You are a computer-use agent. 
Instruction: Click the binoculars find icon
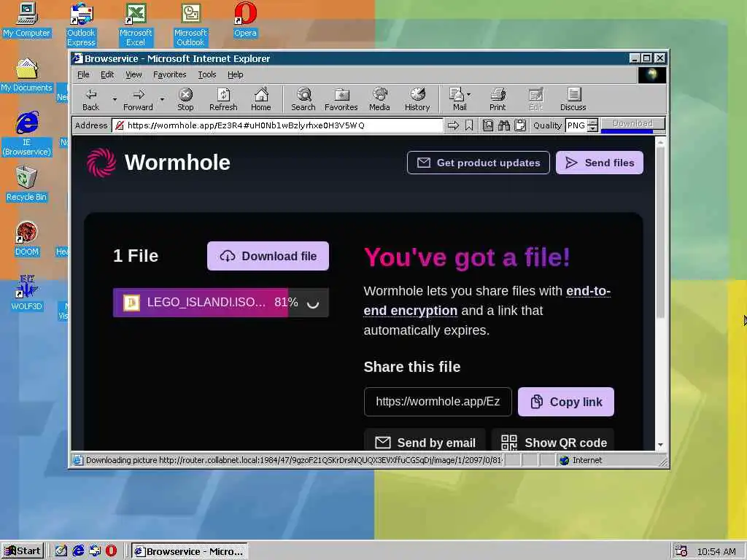tap(504, 125)
